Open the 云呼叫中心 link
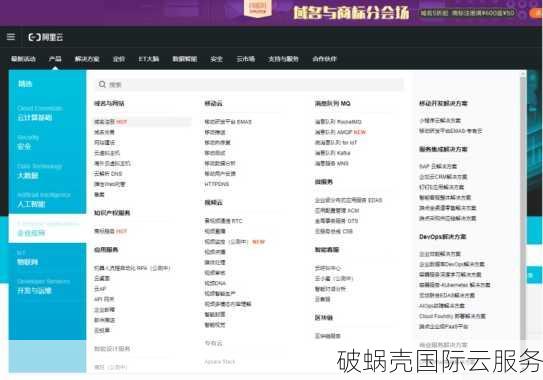The image size is (543, 380). [x=328, y=268]
